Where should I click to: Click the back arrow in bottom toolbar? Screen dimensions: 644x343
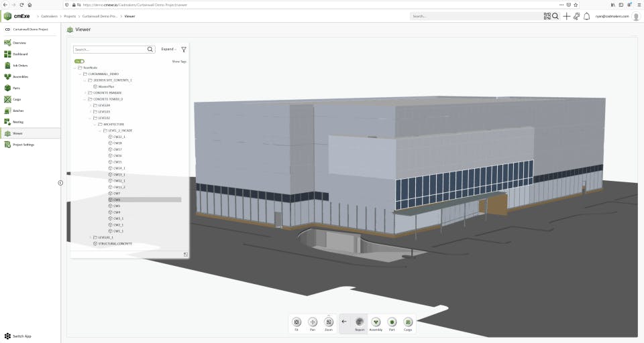click(x=344, y=322)
